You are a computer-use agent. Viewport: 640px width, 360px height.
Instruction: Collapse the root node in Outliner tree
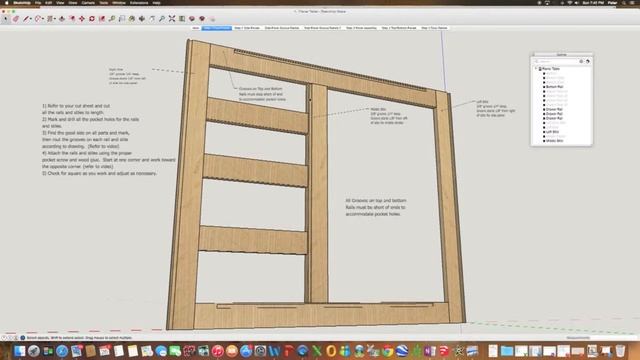click(x=536, y=69)
